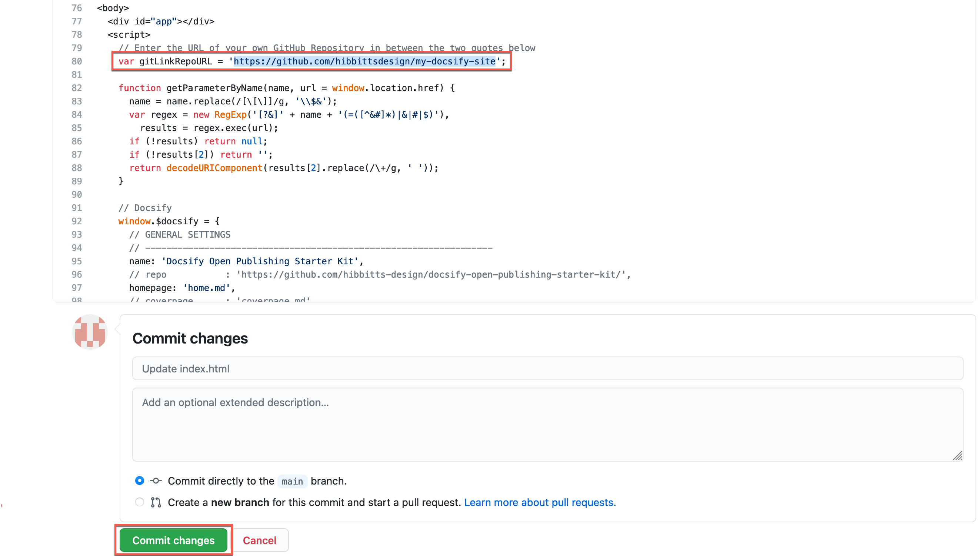Screen dimensions: 980x556
Task: Click the 'main' branch label
Action: coord(291,481)
